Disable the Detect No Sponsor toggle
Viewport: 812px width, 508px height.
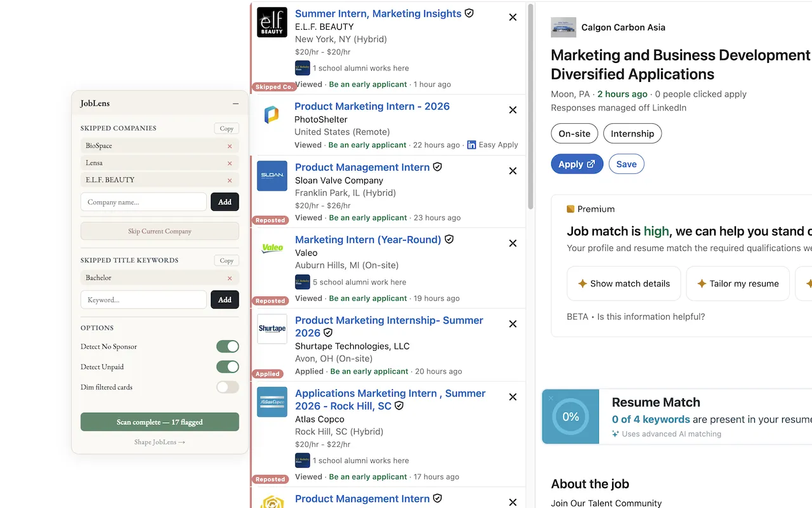click(x=227, y=346)
